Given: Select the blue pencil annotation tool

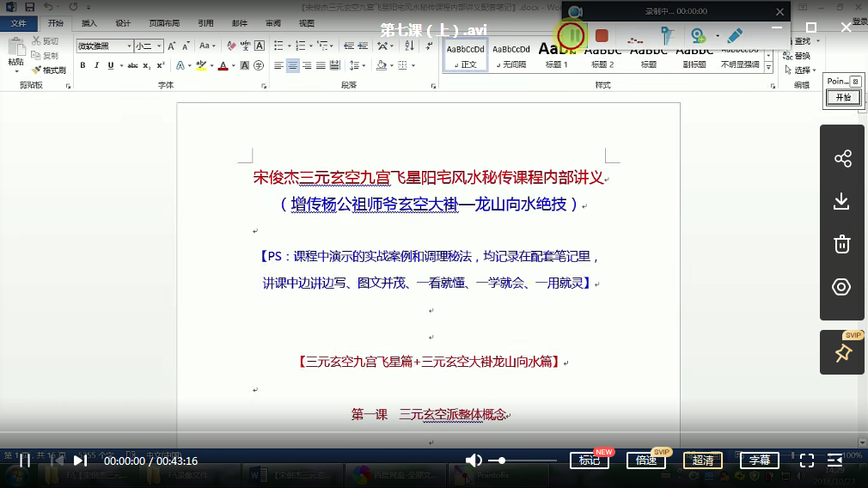Looking at the screenshot, I should click(734, 36).
